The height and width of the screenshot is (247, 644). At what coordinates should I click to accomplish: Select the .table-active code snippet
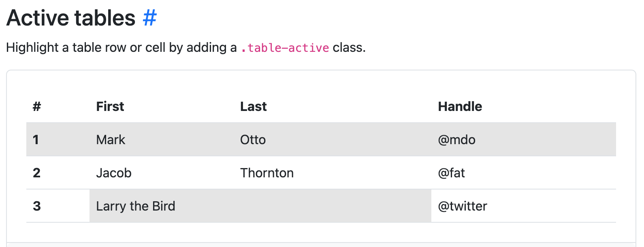[285, 48]
